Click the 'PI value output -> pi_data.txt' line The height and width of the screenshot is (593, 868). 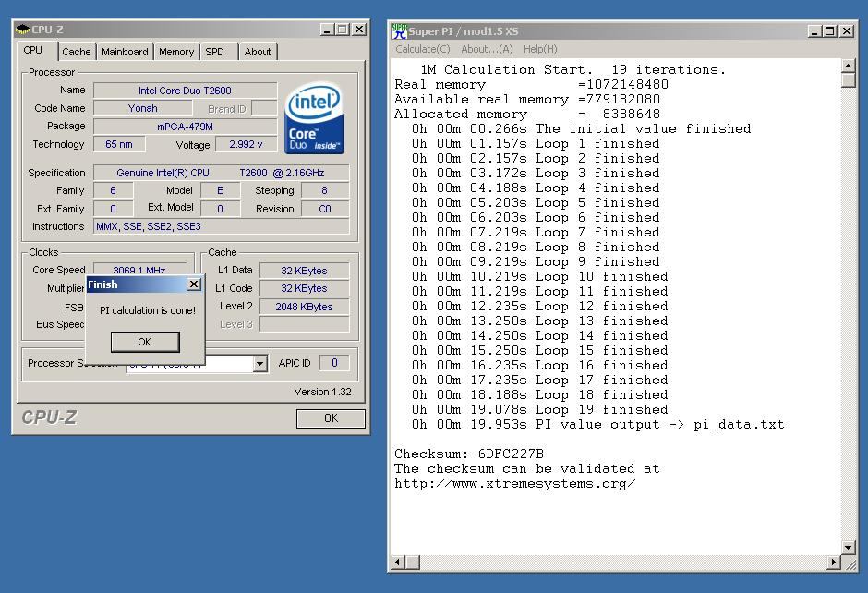coord(597,425)
